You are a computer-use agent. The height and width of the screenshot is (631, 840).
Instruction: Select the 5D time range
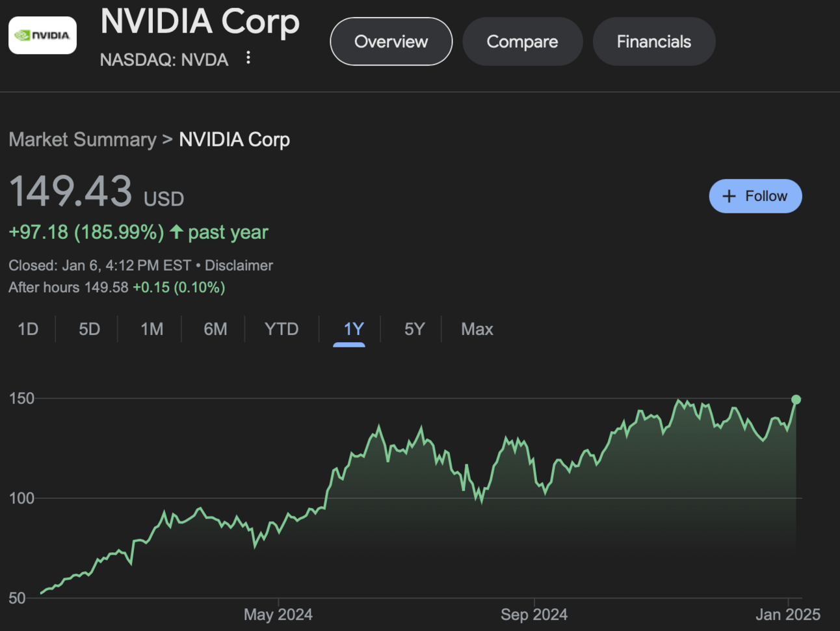[89, 329]
